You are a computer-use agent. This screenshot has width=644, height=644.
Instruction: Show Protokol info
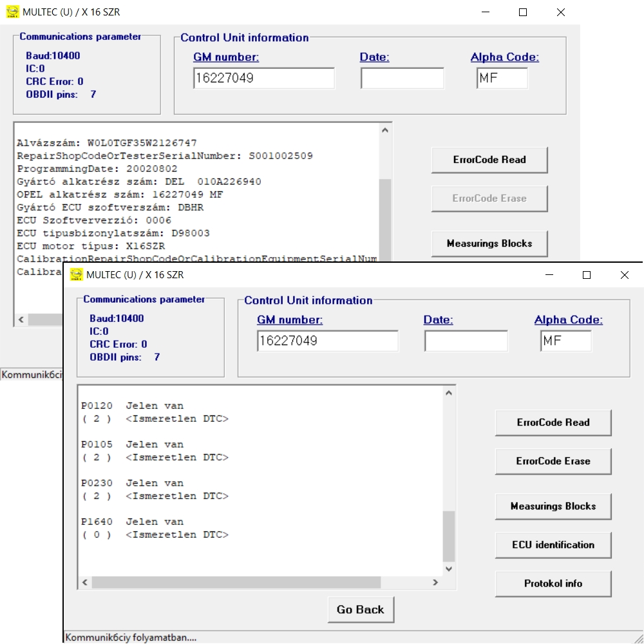click(553, 583)
